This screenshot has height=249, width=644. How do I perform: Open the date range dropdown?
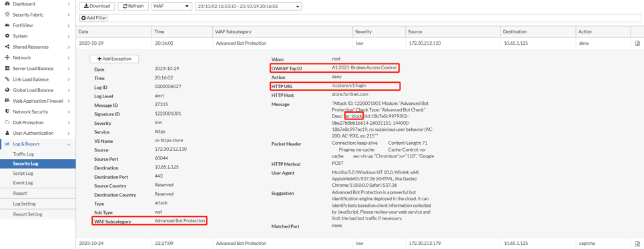click(x=248, y=6)
